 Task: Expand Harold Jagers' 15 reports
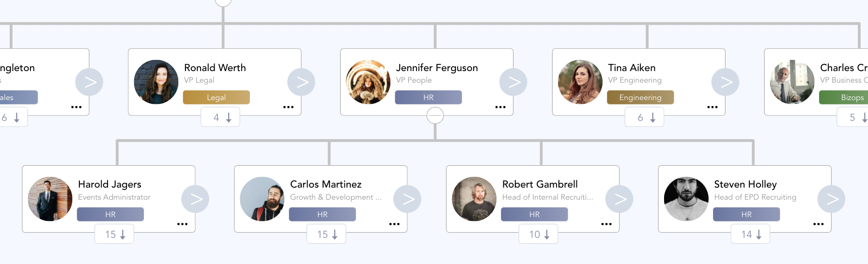point(114,235)
